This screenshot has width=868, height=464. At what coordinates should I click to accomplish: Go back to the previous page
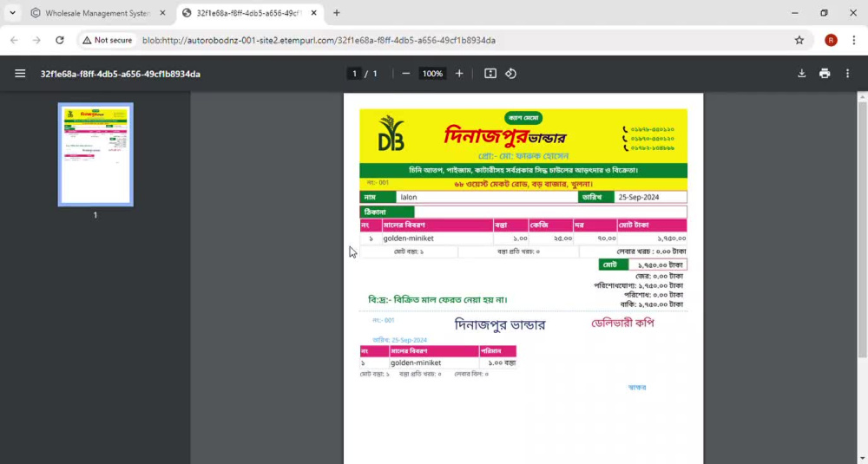tap(15, 41)
